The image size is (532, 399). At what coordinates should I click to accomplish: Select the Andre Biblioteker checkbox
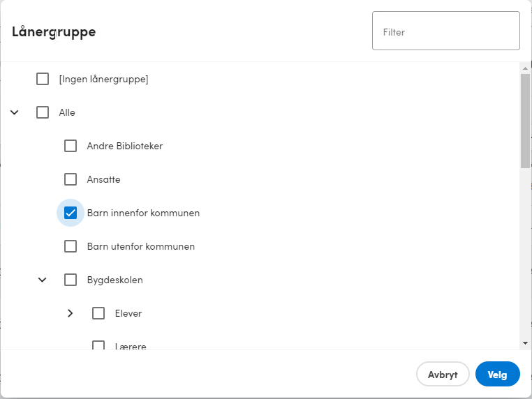(x=71, y=146)
